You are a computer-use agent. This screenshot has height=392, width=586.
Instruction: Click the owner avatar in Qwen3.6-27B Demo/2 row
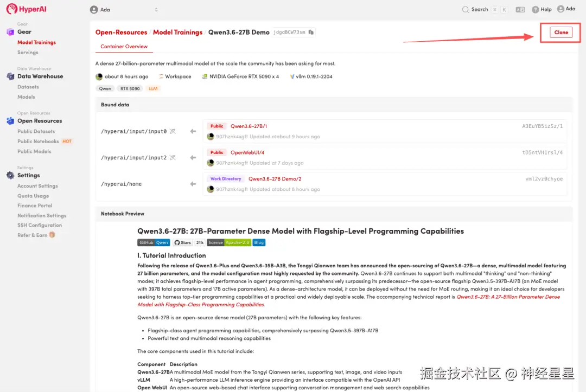[x=211, y=189]
